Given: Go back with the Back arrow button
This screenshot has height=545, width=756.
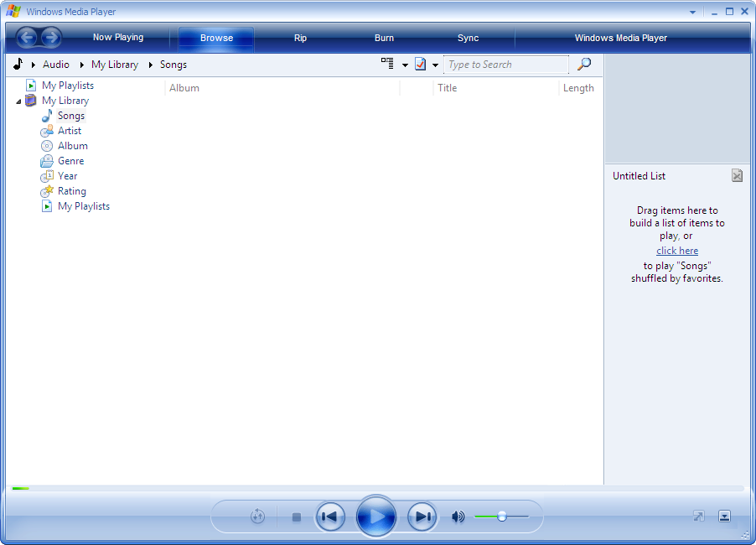Looking at the screenshot, I should coord(27,37).
